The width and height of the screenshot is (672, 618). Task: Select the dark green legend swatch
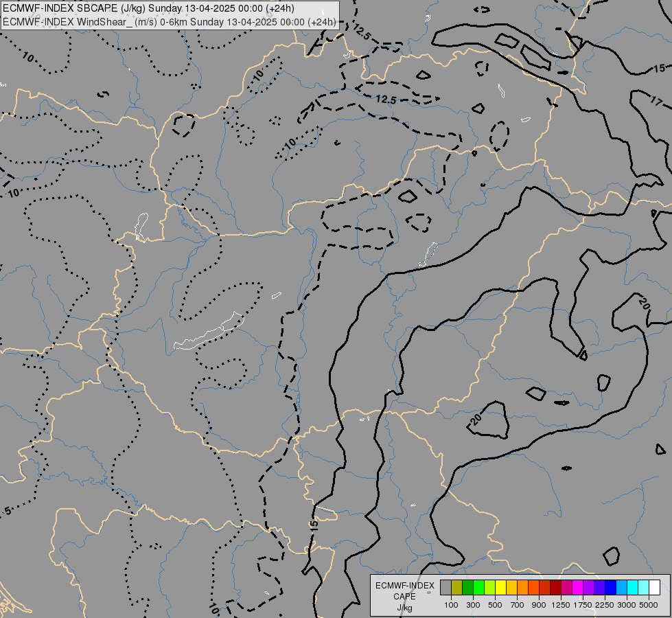pyautogui.click(x=467, y=588)
